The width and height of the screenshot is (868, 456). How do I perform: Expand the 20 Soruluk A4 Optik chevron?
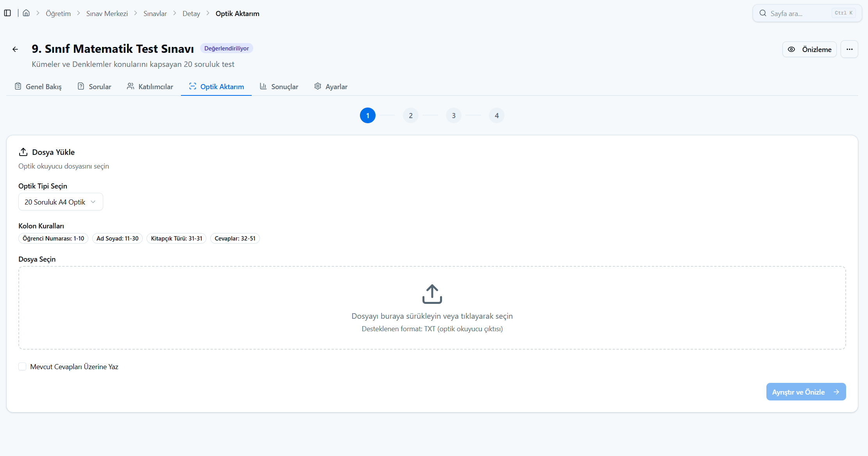pyautogui.click(x=93, y=202)
